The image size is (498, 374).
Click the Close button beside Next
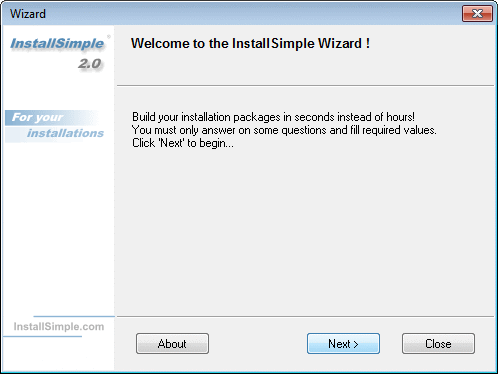click(438, 343)
